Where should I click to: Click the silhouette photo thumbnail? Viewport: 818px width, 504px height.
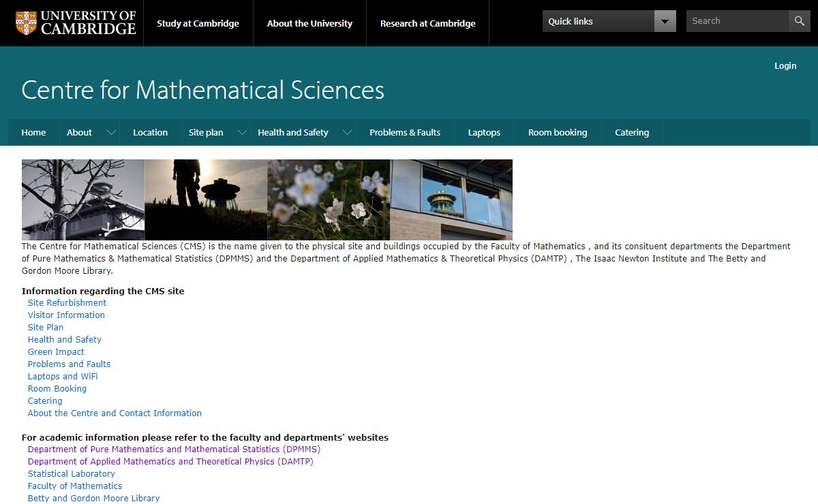pyautogui.click(x=206, y=200)
